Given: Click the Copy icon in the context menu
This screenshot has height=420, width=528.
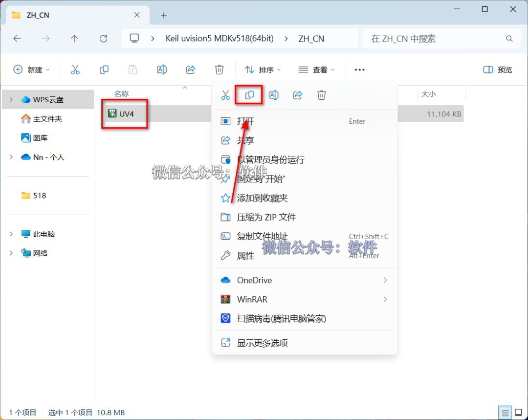Looking at the screenshot, I should (249, 95).
